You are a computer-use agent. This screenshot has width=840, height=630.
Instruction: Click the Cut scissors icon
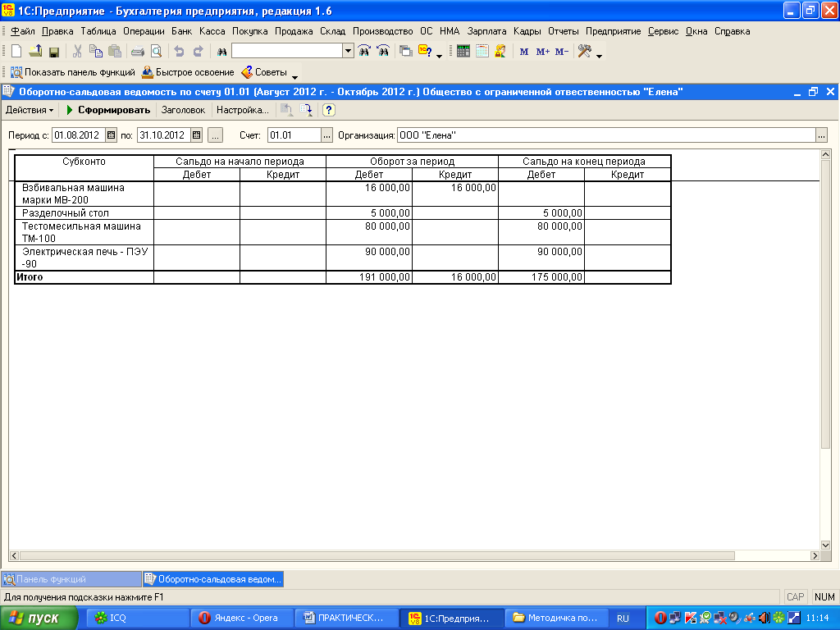click(x=77, y=52)
